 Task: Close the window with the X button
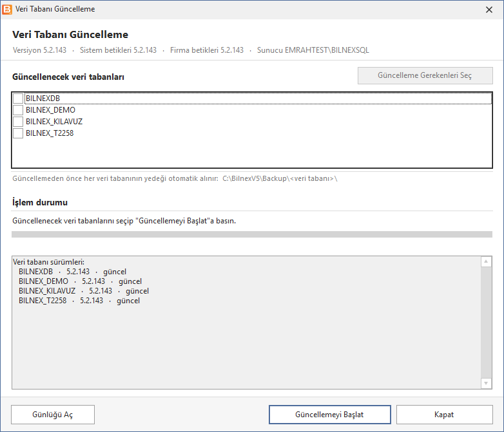489,10
